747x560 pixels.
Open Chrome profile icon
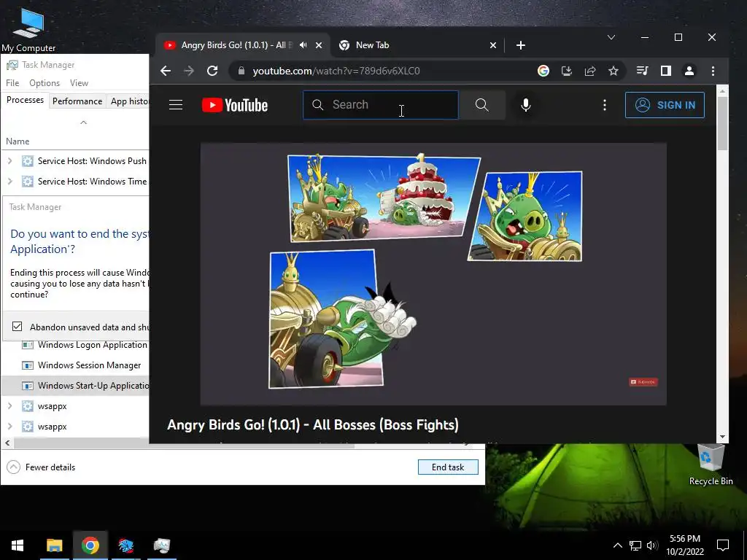point(689,71)
